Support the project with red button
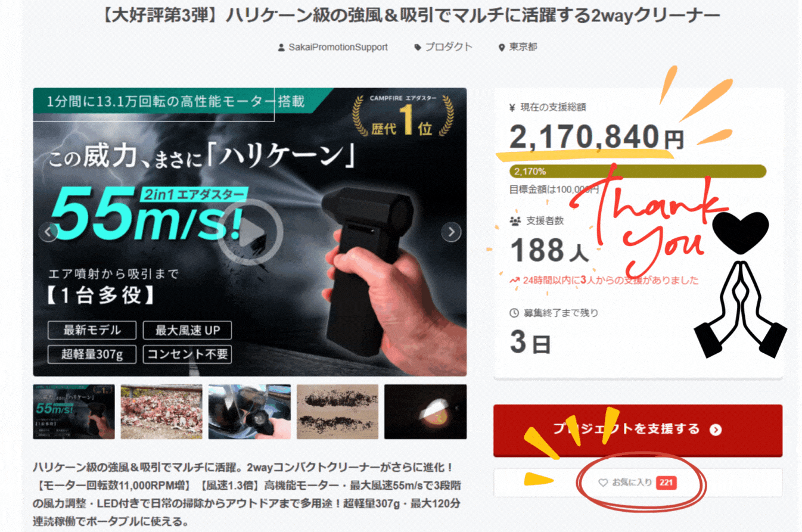Image resolution: width=802 pixels, height=532 pixels. click(638, 430)
